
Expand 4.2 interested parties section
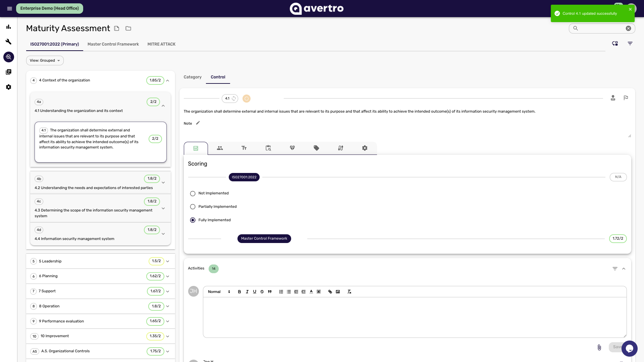163,183
